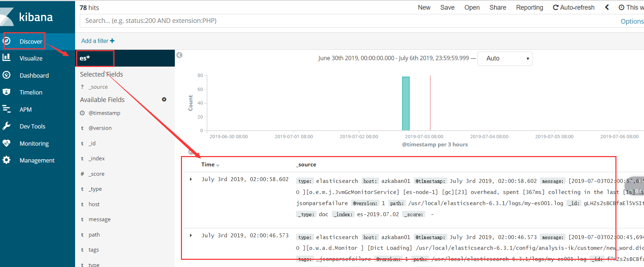Select the path field
Screen dimensions: 644x267
(94, 235)
